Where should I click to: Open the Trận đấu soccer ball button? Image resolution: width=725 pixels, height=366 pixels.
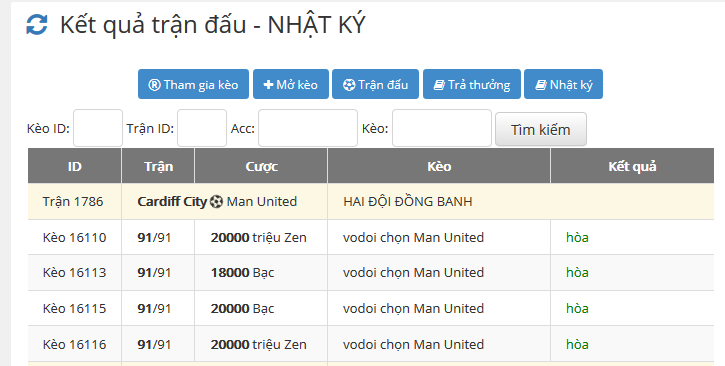[x=375, y=84]
